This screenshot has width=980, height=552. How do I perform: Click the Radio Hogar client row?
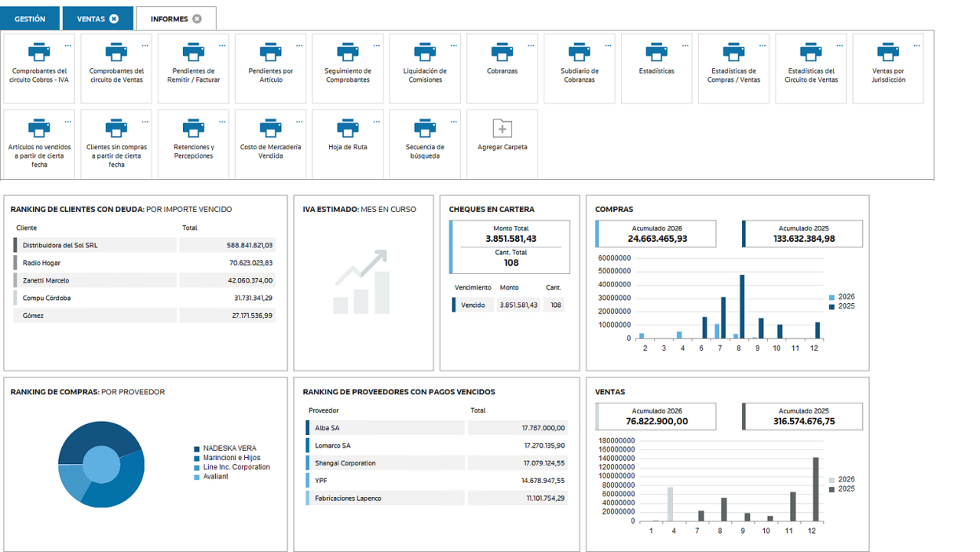pos(144,263)
